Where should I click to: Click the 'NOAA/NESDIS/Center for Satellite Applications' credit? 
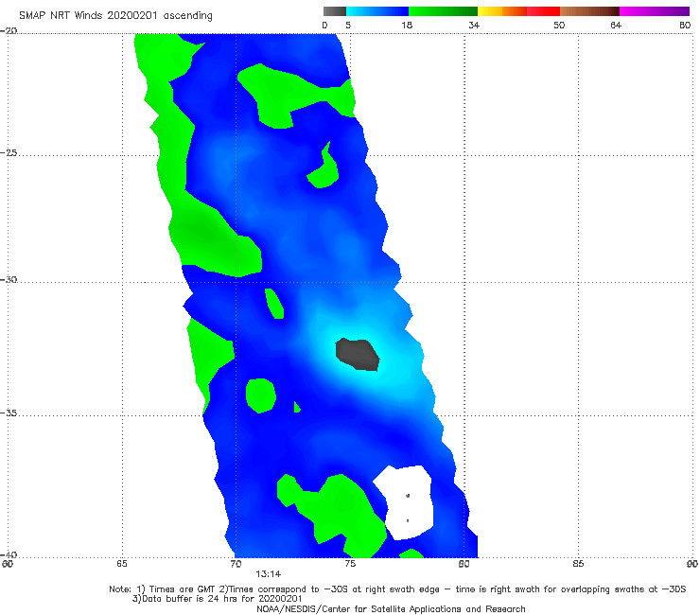(x=391, y=609)
